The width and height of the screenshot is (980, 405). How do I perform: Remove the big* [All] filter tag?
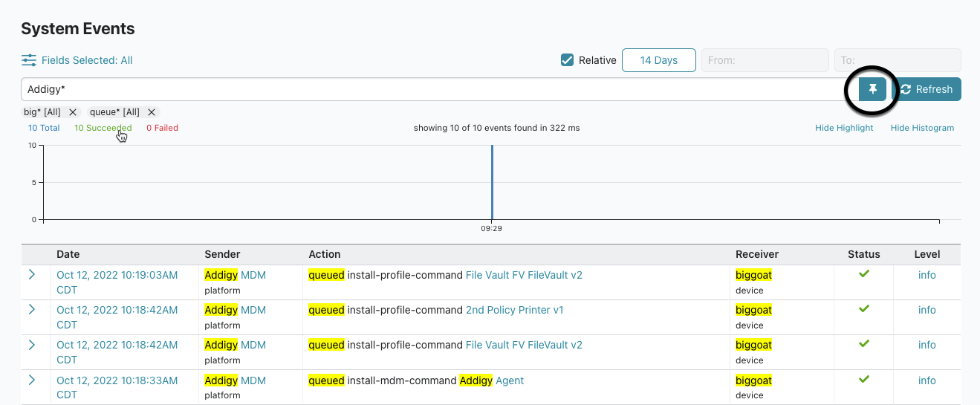coord(73,112)
